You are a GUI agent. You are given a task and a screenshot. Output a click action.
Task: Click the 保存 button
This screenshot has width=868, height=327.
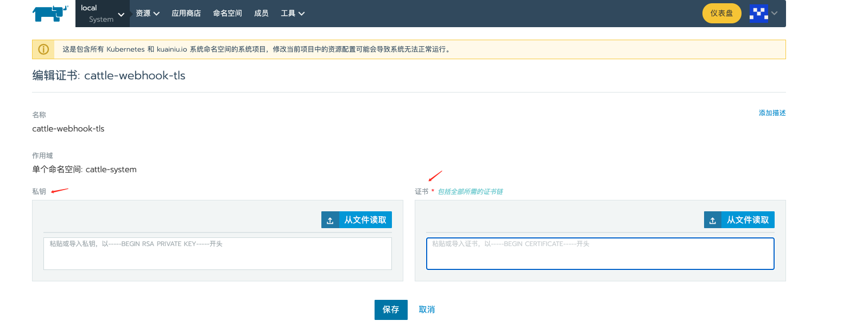(x=391, y=310)
